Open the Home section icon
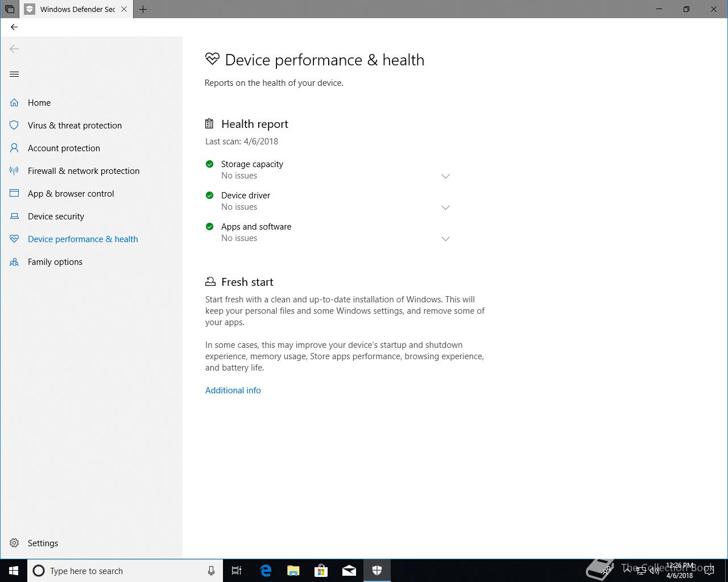 click(x=14, y=103)
